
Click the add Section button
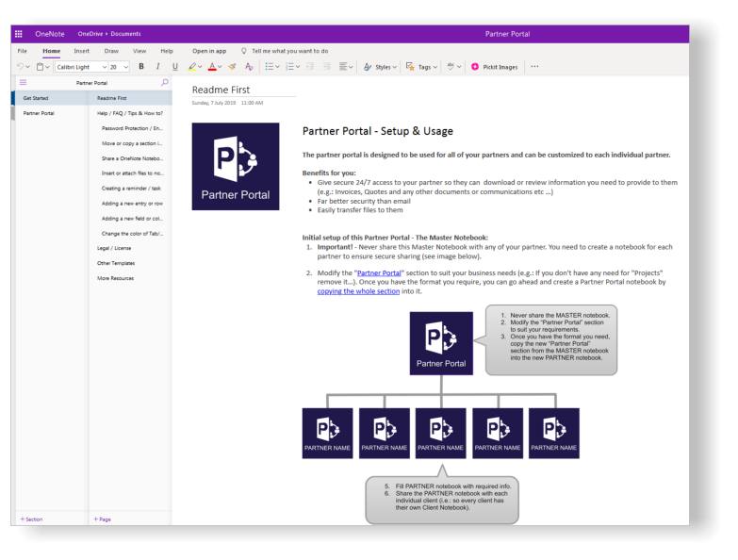(x=31, y=519)
